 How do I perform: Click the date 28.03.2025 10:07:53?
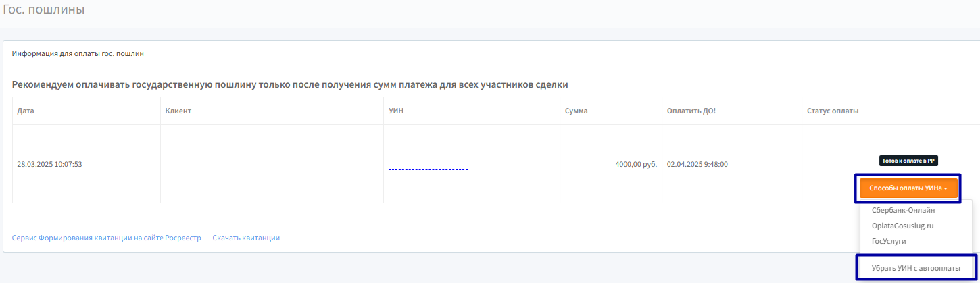(x=49, y=164)
